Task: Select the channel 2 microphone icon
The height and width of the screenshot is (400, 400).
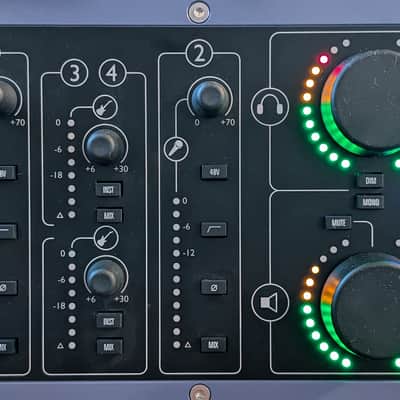Action: 176,149
